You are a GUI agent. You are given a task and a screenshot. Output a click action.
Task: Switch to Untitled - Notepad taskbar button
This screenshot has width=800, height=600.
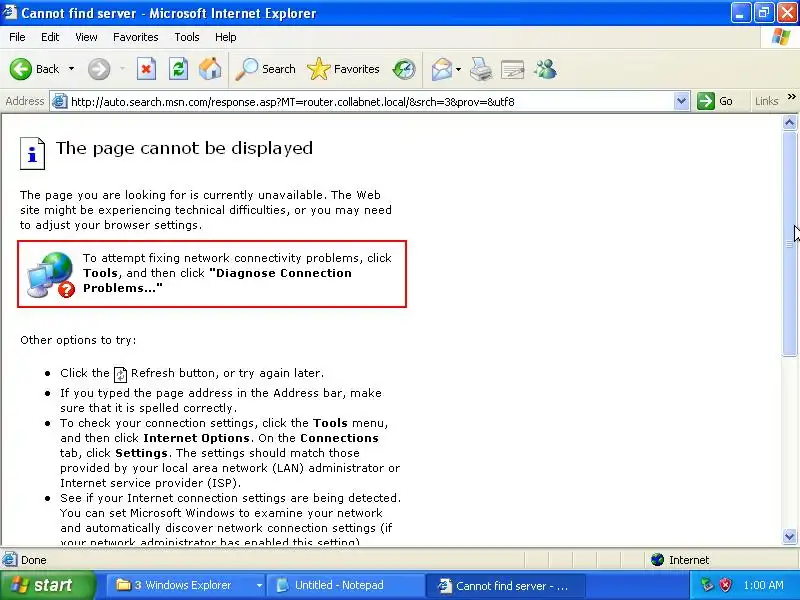pos(346,585)
